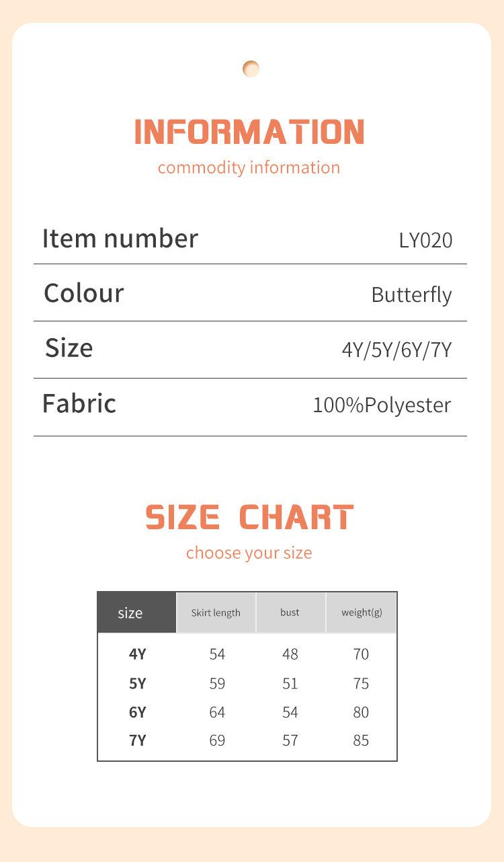Click the round hang-tag hole at top
Screen dimensions: 504x862
251,68
